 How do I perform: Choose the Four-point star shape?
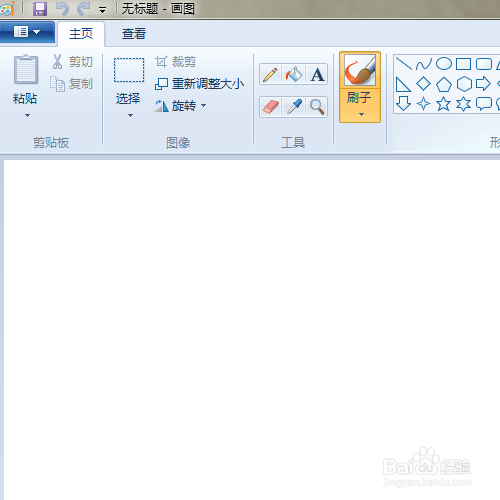coord(424,104)
